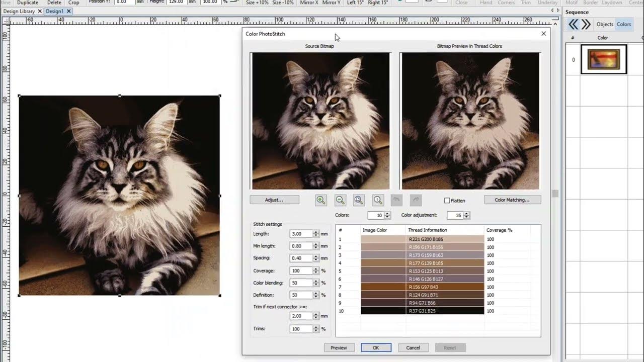Select the Bitmap Preview in Thread Colors image
The width and height of the screenshot is (644, 362).
470,121
